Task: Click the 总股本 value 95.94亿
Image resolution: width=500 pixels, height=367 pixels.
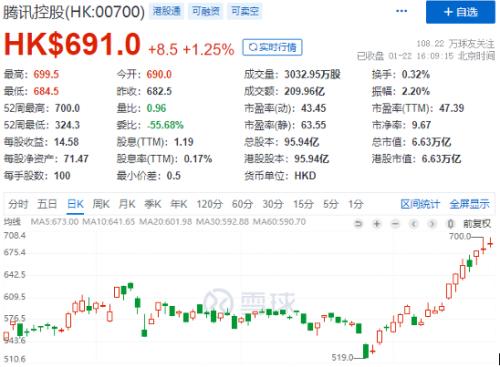Action: click(302, 142)
